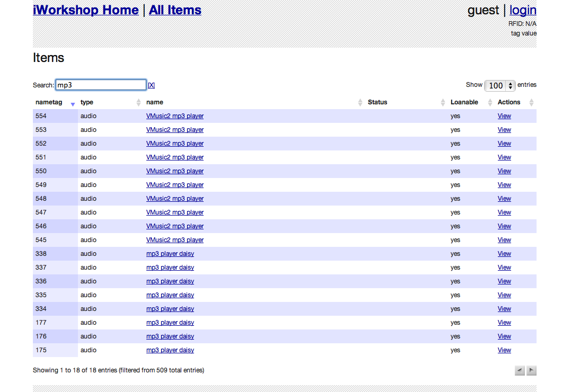Open VMusic2 mp3 player item 548
The image size is (571, 392).
175,199
